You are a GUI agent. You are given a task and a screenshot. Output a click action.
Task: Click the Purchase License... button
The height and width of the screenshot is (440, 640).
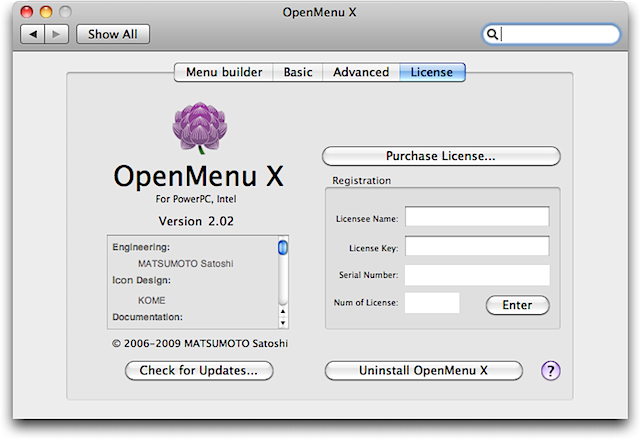point(441,156)
